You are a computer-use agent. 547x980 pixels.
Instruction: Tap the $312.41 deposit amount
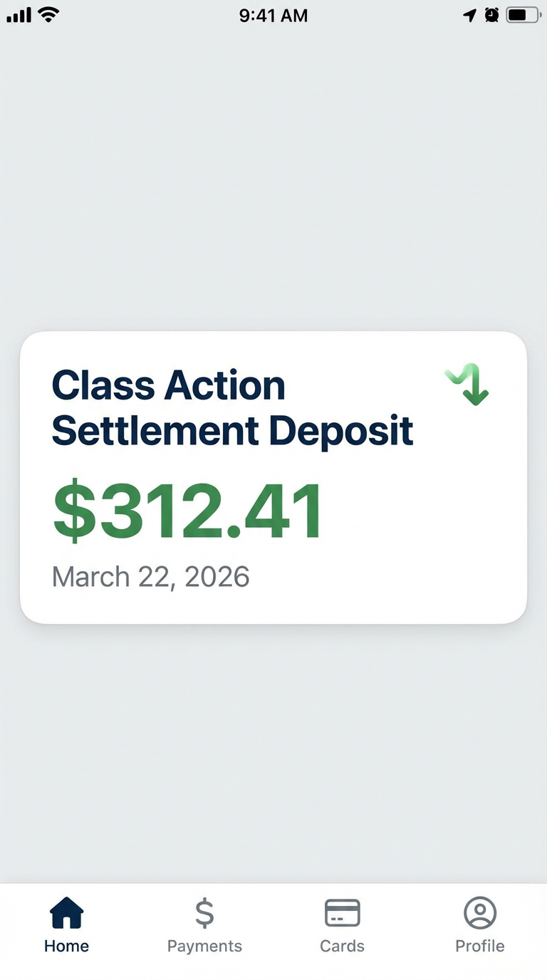point(186,508)
